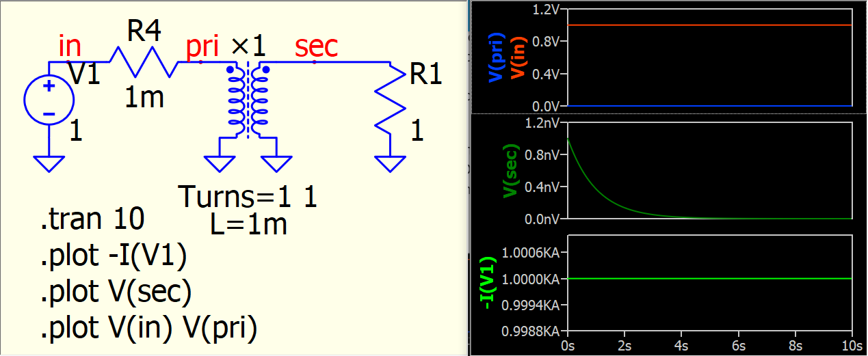Click the 1m value under R4
This screenshot has height=356, width=868.
[x=144, y=98]
